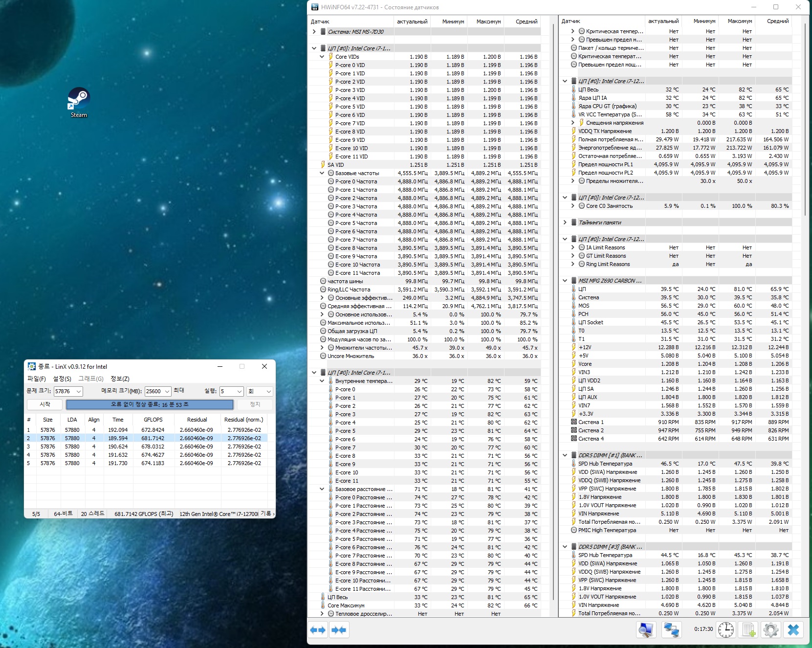
Task: Select the Uncore Множитель row
Action: click(x=424, y=356)
